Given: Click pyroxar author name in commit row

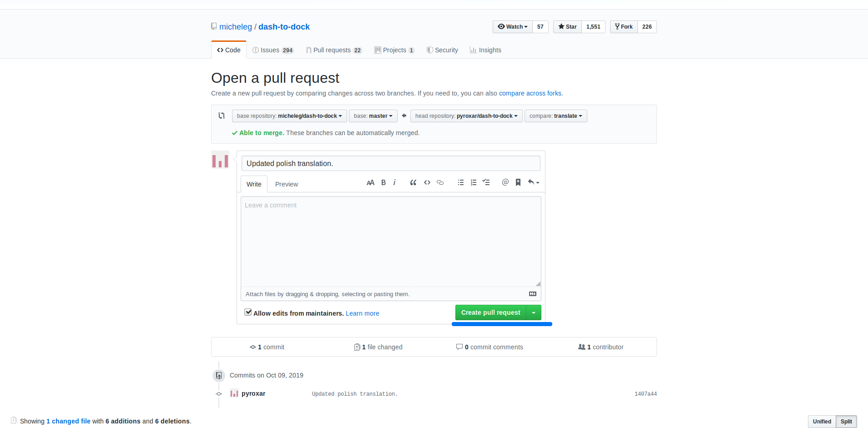Looking at the screenshot, I should (x=253, y=393).
